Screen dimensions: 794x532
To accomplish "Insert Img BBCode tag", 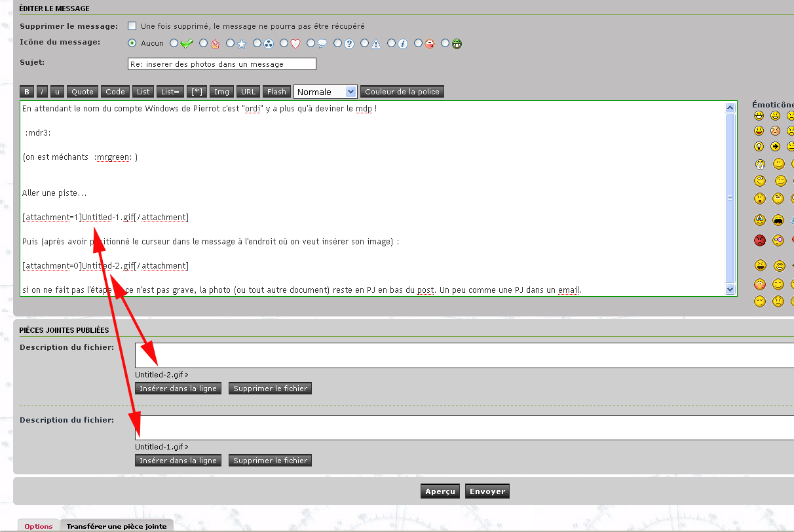I will 221,92.
